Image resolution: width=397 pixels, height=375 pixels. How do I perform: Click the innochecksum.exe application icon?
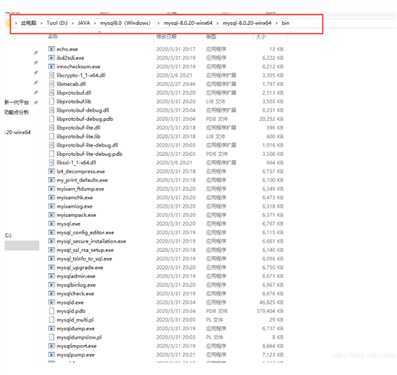tap(51, 66)
